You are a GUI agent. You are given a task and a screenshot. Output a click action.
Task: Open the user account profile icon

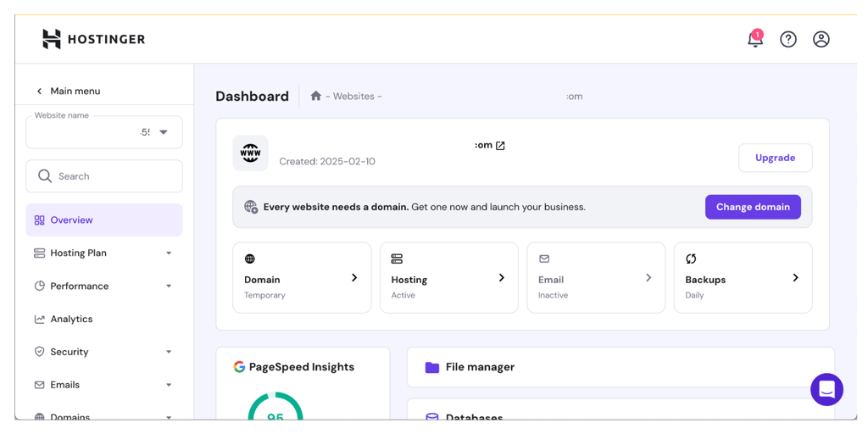point(821,39)
